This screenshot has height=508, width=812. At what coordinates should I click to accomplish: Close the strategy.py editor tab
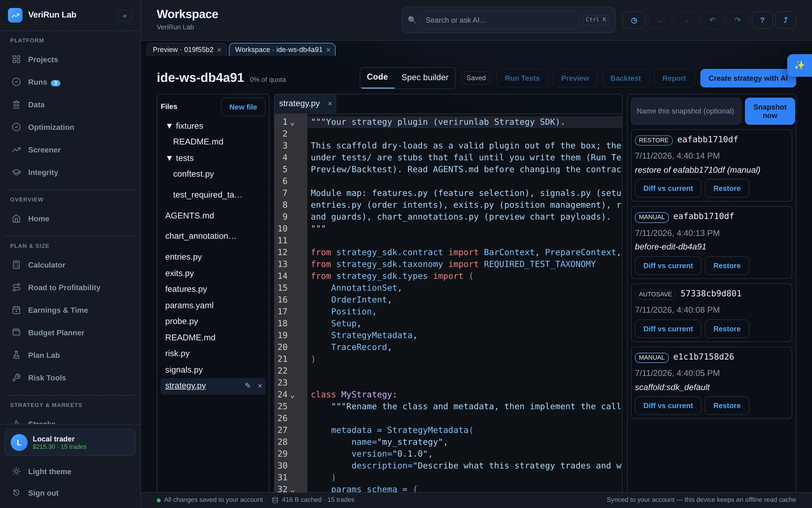click(x=330, y=104)
